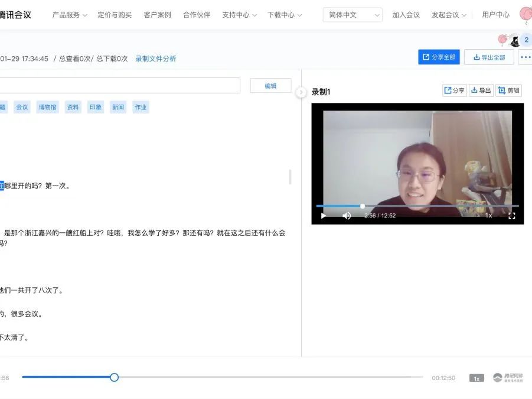The width and height of the screenshot is (532, 399).
Task: Expand the 发起会议 dropdown
Action: point(448,15)
